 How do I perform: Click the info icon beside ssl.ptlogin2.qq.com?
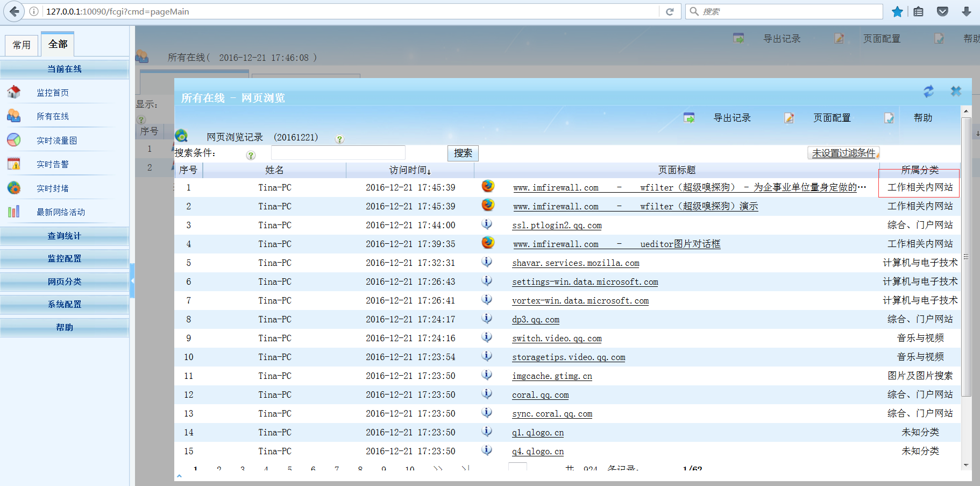[487, 224]
